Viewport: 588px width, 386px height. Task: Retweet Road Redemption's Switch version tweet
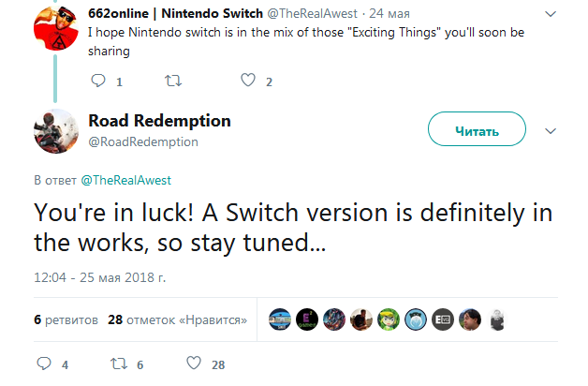click(119, 364)
